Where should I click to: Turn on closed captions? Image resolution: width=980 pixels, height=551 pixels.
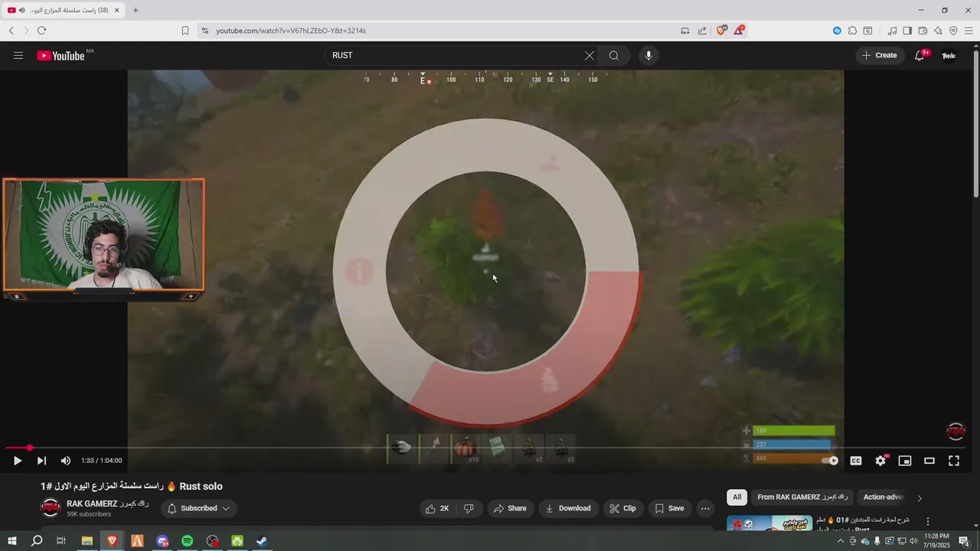(x=856, y=461)
